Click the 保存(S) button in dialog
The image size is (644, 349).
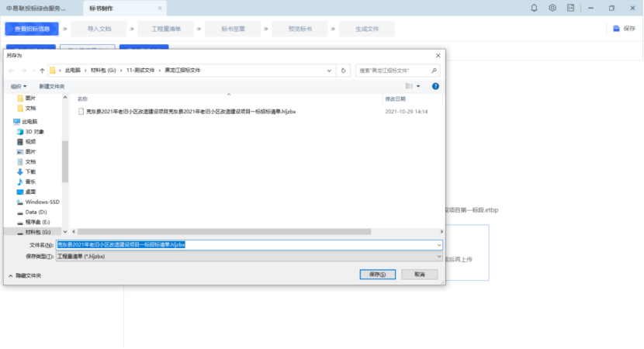378,275
